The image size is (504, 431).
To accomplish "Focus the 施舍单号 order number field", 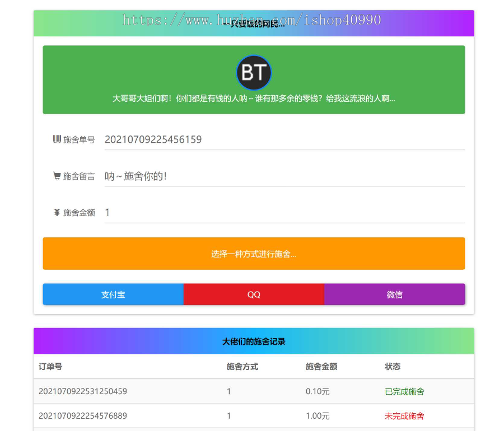I will pyautogui.click(x=284, y=140).
